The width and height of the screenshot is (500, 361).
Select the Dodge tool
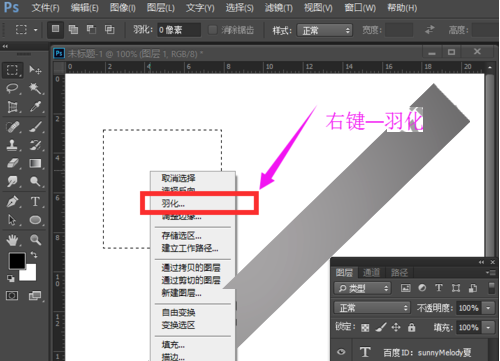click(x=35, y=181)
